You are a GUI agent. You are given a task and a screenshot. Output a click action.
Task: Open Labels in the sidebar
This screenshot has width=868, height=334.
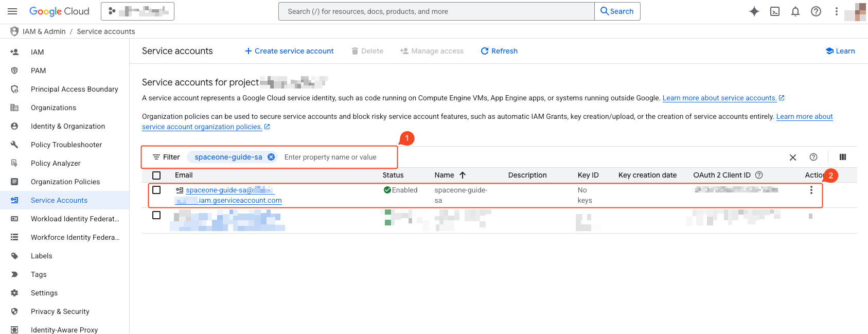pyautogui.click(x=42, y=256)
